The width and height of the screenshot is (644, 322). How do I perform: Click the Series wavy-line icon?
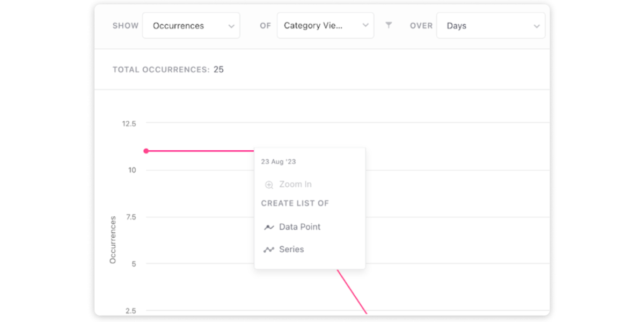[x=269, y=249]
